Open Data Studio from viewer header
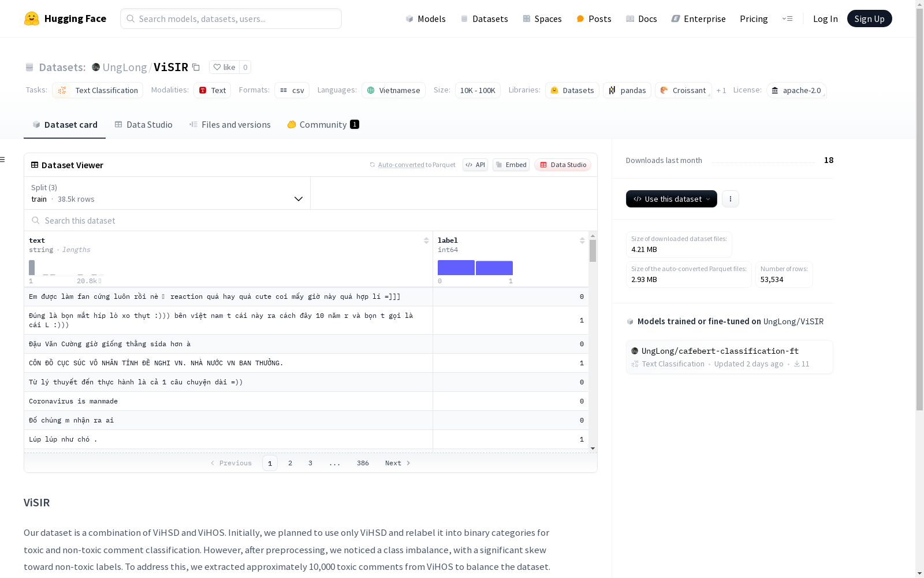Viewport: 924px width, 578px height. [563, 165]
